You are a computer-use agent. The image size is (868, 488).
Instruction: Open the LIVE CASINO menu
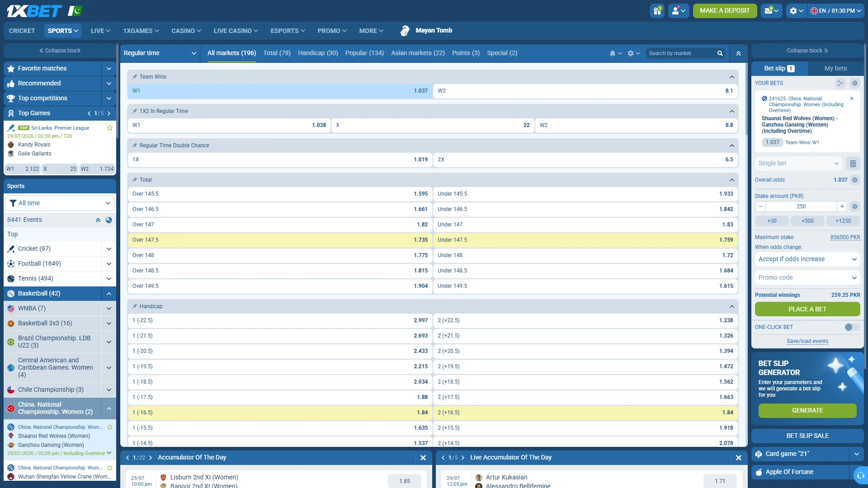[x=236, y=31]
